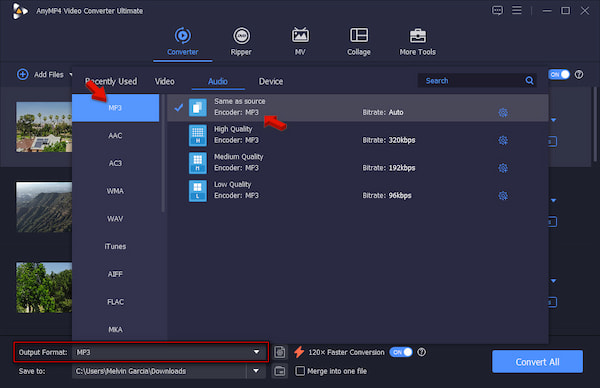The height and width of the screenshot is (388, 600).
Task: Click the High Quality profile icon
Action: pos(198,135)
